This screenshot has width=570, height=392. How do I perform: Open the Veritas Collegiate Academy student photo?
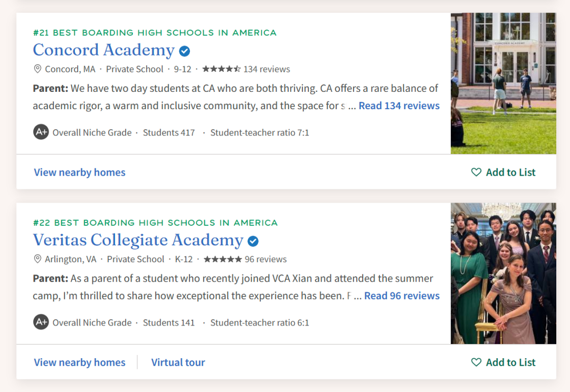click(503, 274)
